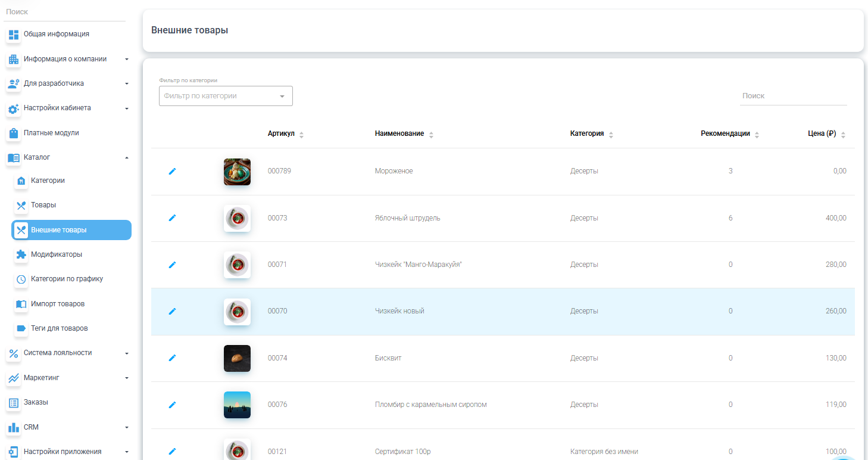Sort products by Рекомендации column arrows

757,135
